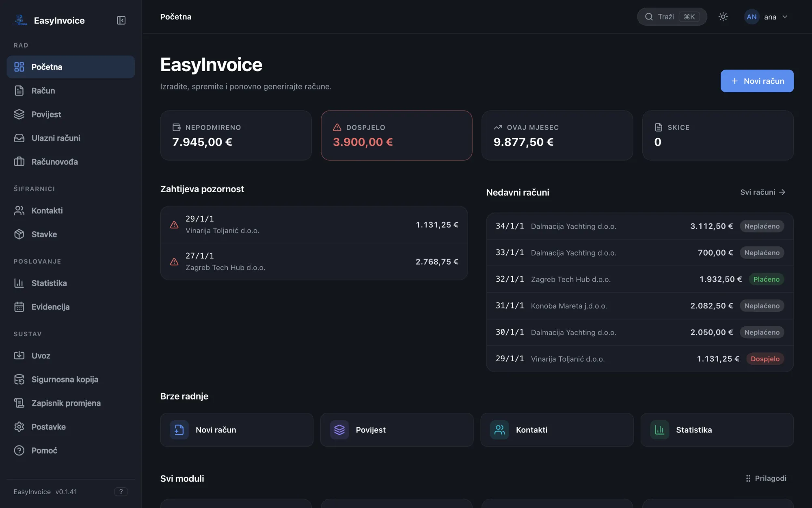Open overdue invoice 27/1/1 Zagreb Tech Hub
The image size is (812, 508).
click(x=314, y=262)
